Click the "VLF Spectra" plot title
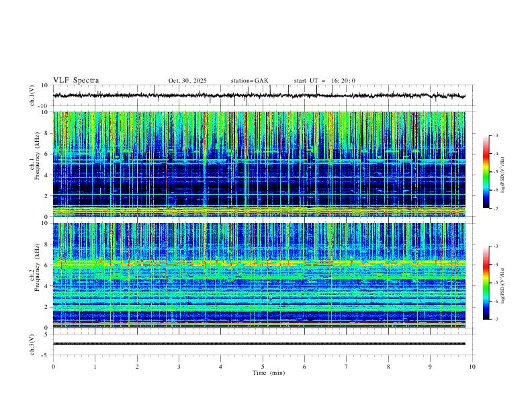This screenshot has width=532, height=411. tap(76, 80)
